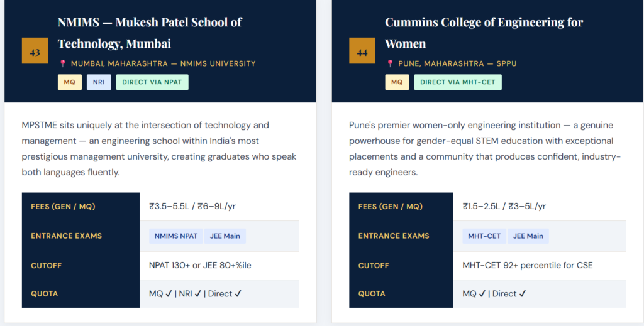Click the number 43 rank badge
The width and height of the screenshot is (644, 326).
pos(35,52)
